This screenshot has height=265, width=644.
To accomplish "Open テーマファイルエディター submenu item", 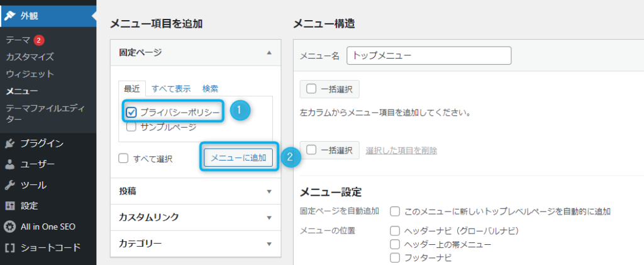I will coord(45,114).
